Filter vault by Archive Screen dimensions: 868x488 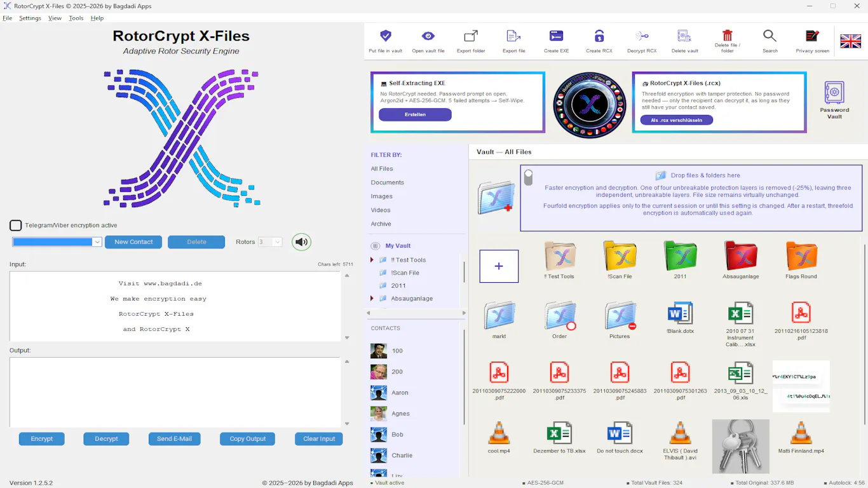pos(381,224)
